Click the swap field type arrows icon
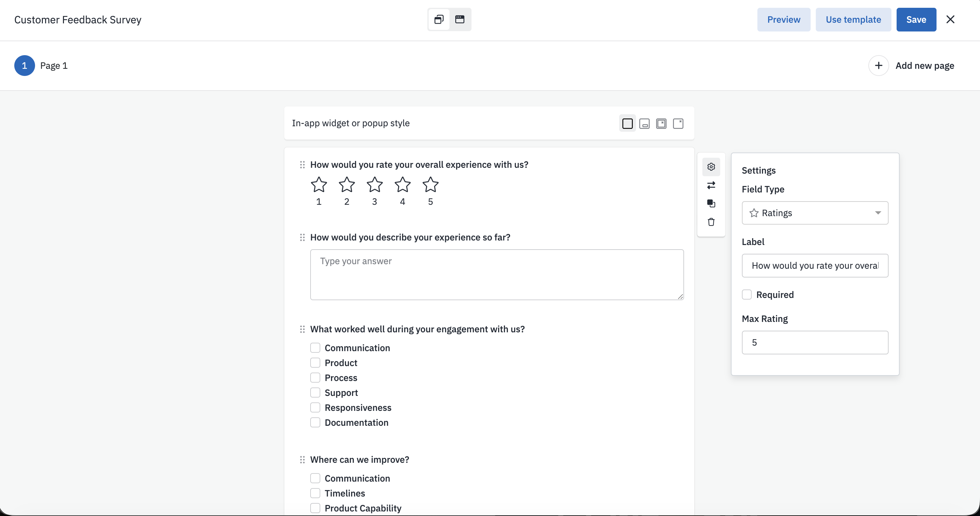The width and height of the screenshot is (980, 516). click(711, 185)
